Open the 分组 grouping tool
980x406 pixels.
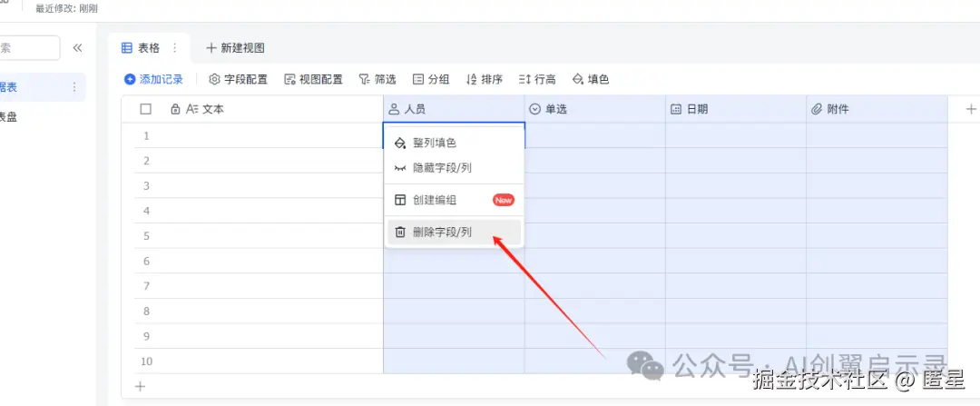click(431, 79)
